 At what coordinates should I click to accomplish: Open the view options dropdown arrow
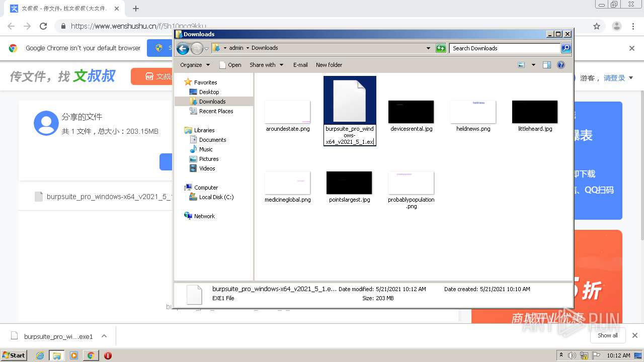tap(533, 65)
